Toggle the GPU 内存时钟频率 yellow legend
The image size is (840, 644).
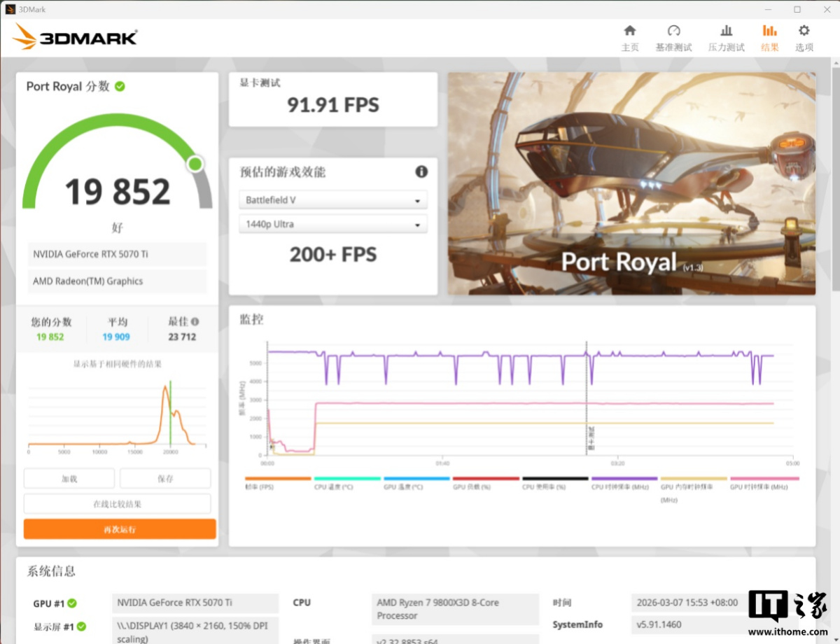pos(694,489)
